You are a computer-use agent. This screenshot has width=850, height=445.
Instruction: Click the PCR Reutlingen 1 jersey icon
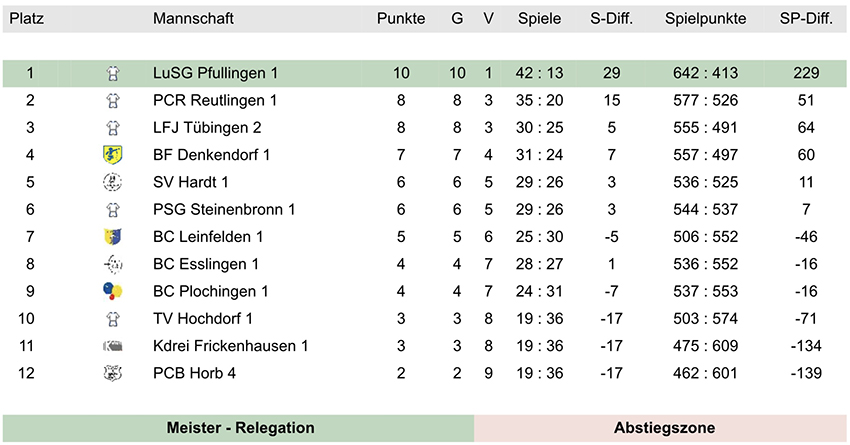click(x=113, y=100)
